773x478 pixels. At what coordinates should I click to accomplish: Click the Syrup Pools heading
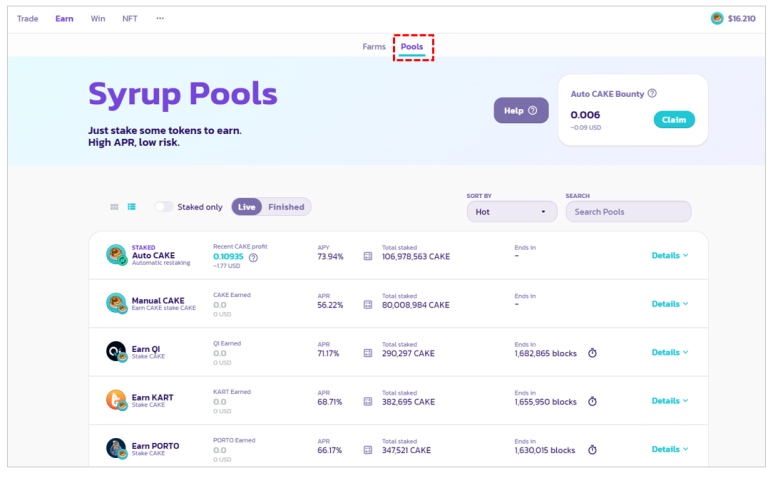(x=183, y=95)
